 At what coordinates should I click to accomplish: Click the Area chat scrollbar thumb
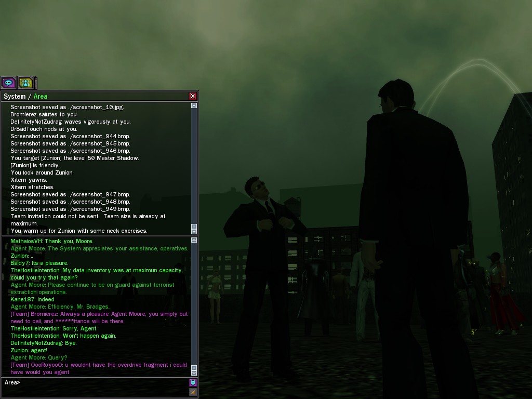194,367
